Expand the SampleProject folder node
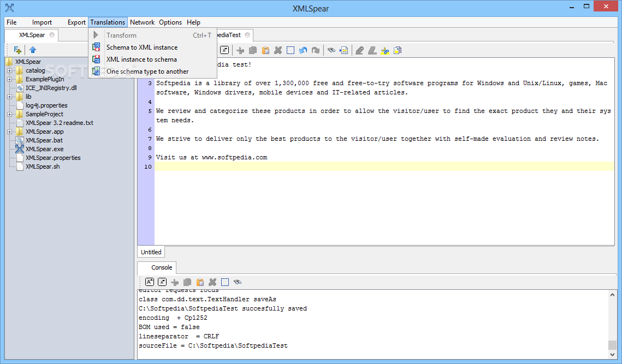 click(9, 114)
